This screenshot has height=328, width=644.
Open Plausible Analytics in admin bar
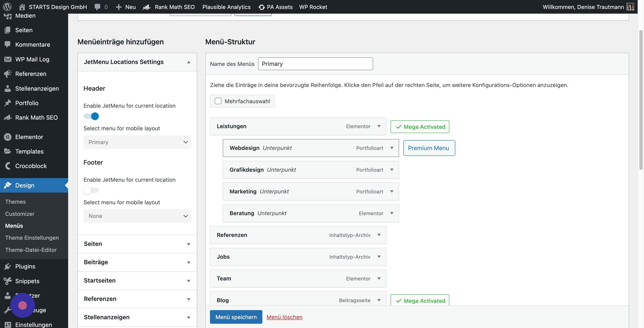point(226,7)
